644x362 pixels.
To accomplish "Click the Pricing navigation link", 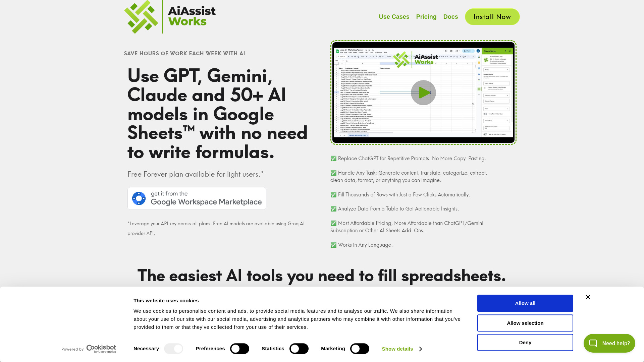I will [426, 16].
